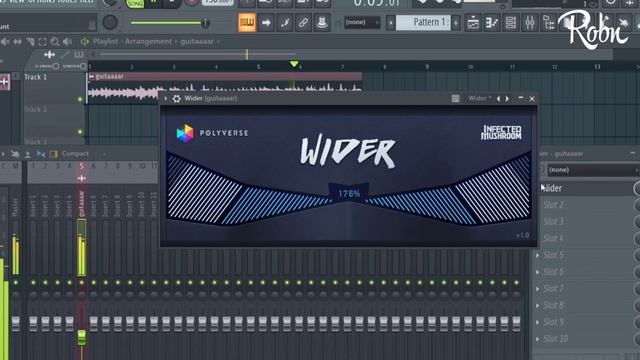Click the Wider width 176% control
The width and height of the screenshot is (640, 360).
[x=349, y=193]
